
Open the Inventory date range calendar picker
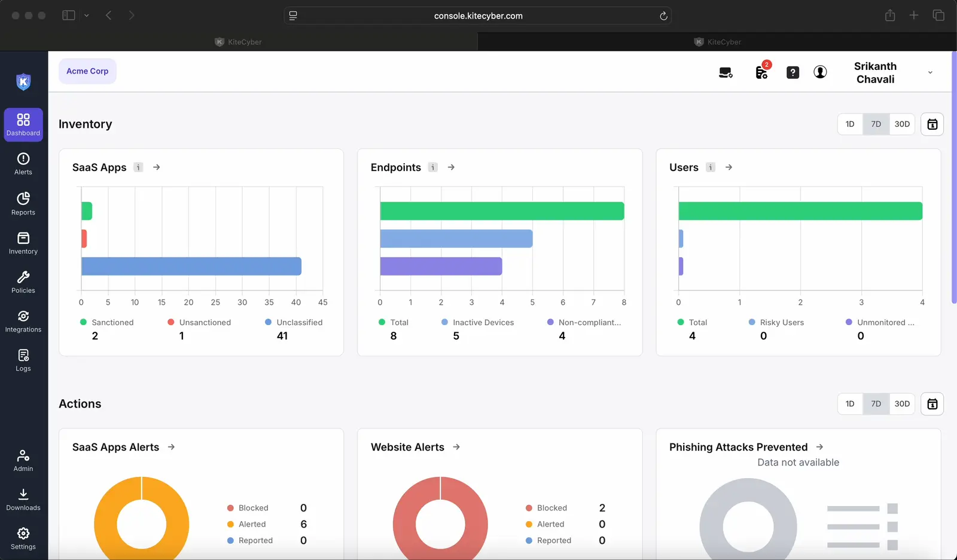(932, 124)
